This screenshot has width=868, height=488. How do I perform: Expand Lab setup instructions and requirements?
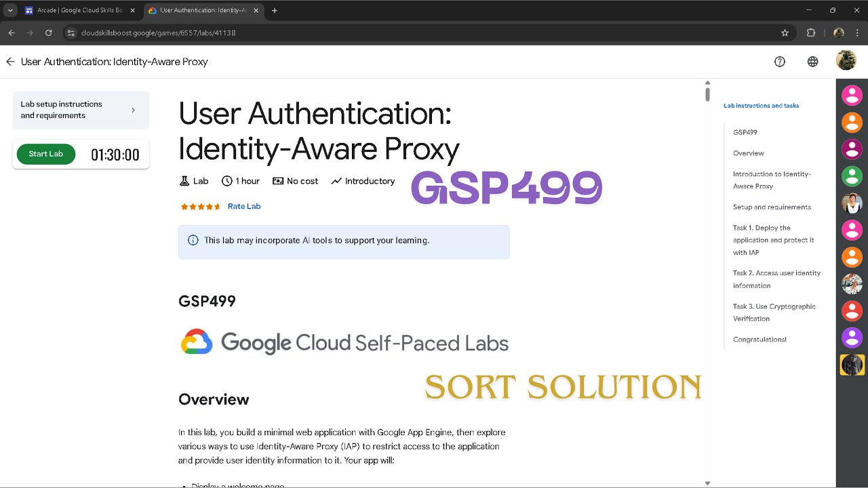(81, 110)
